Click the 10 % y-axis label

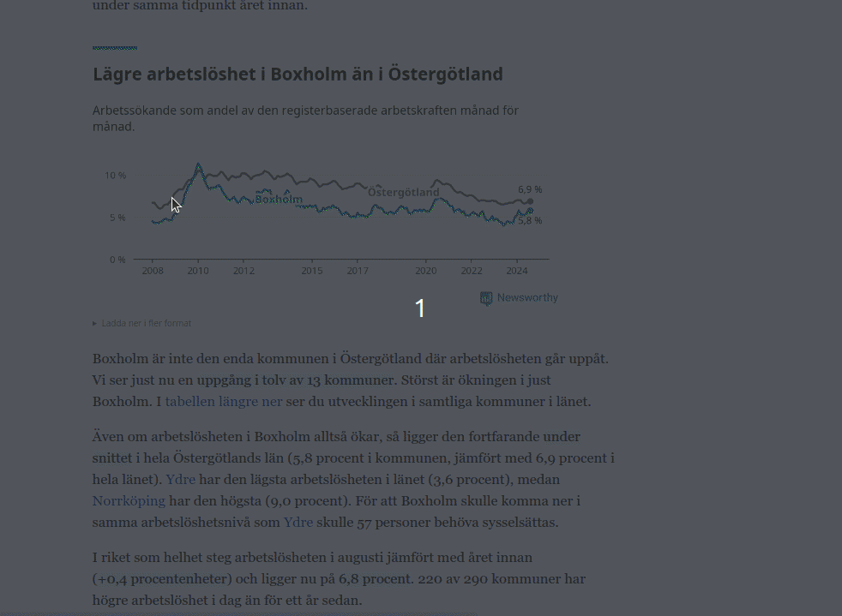(x=115, y=176)
